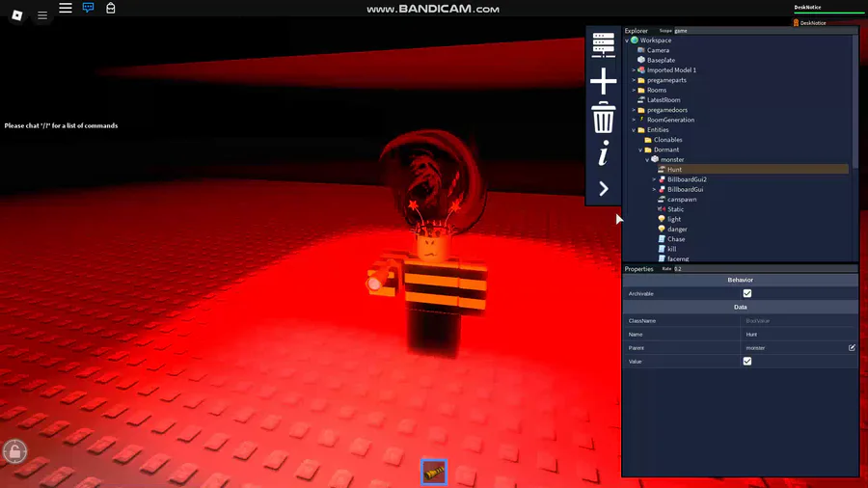Edit the Name property field Hunt
This screenshot has width=868, height=488.
(x=799, y=335)
